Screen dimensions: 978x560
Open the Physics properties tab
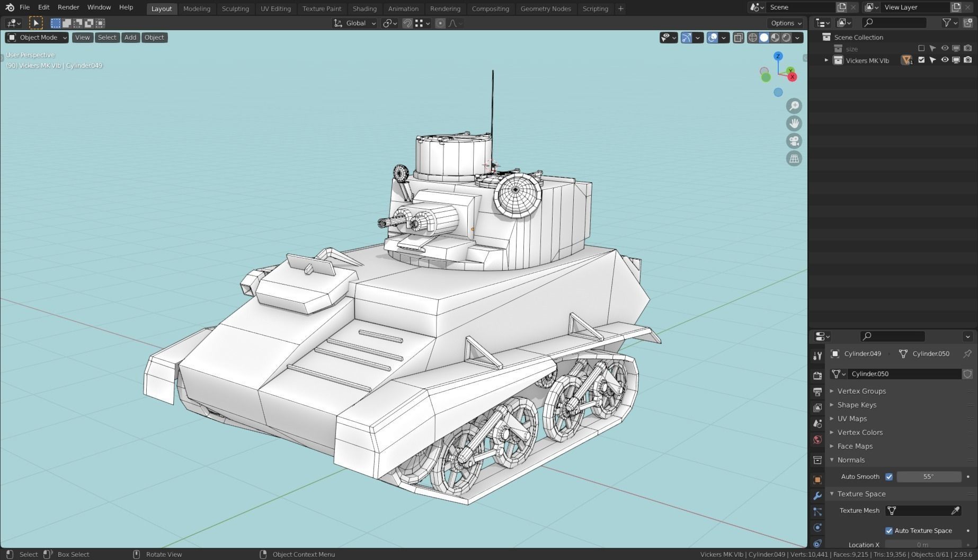pyautogui.click(x=817, y=527)
